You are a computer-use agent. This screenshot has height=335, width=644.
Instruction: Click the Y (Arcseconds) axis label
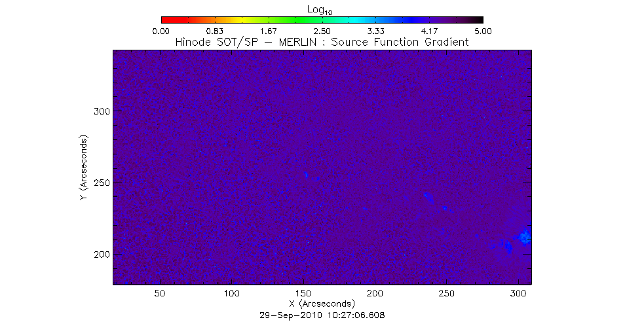83,168
